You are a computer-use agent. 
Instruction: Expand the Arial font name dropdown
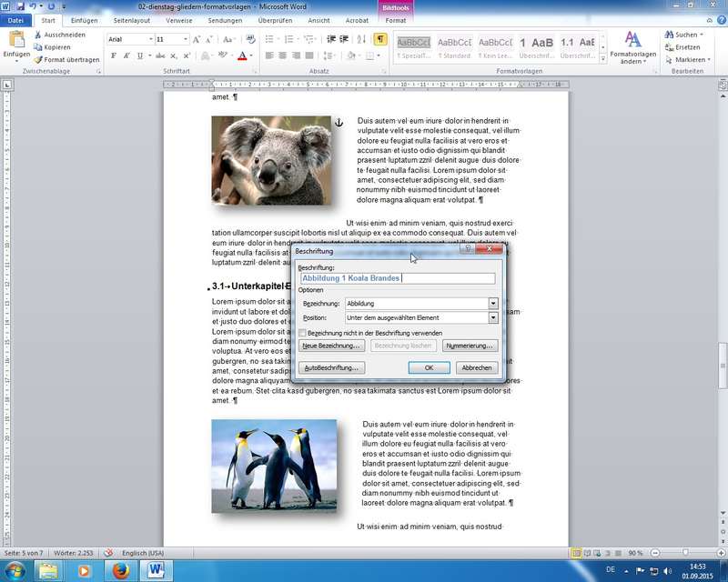(x=148, y=40)
